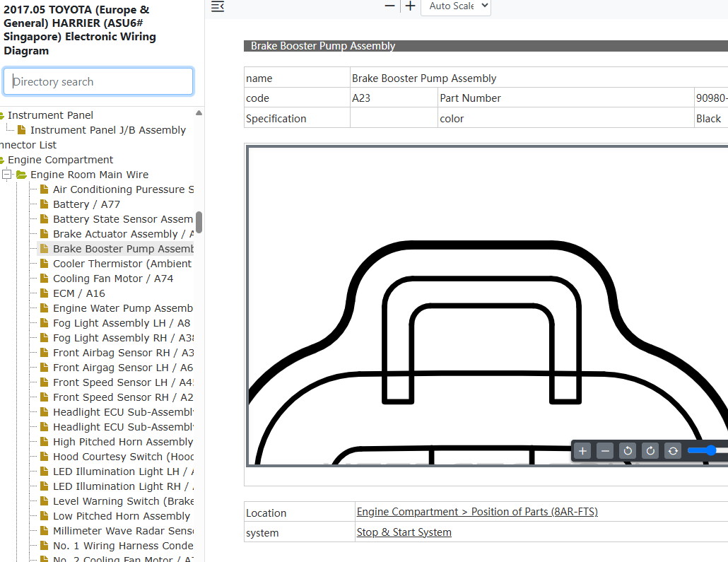Click the PDF zoom in plus button
The image size is (728, 562).
[410, 6]
